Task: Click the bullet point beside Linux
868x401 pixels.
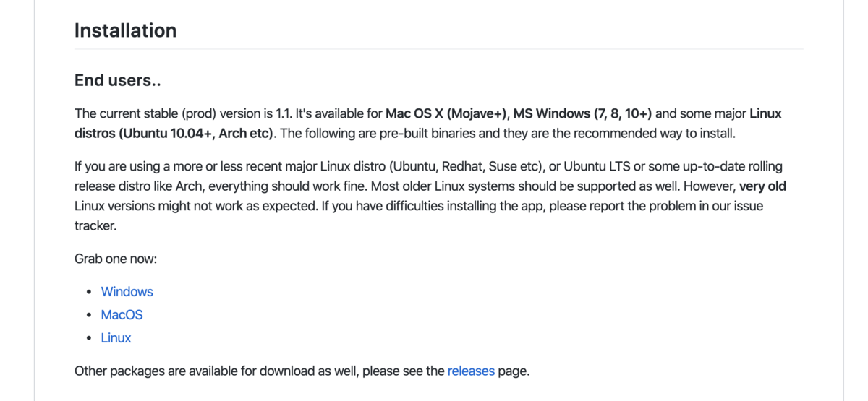Action: [x=89, y=338]
